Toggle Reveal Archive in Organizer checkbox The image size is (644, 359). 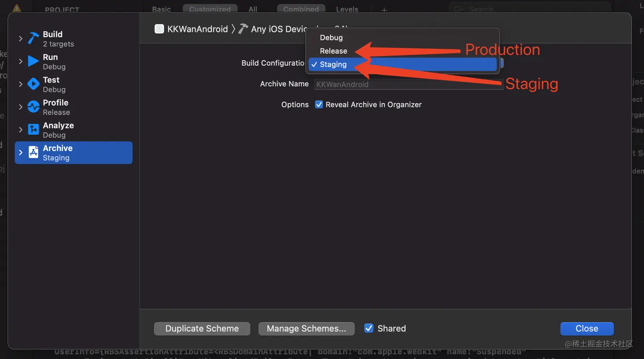319,104
